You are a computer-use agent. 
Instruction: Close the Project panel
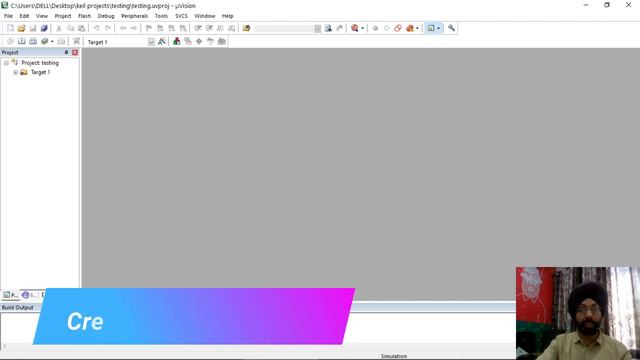75,52
